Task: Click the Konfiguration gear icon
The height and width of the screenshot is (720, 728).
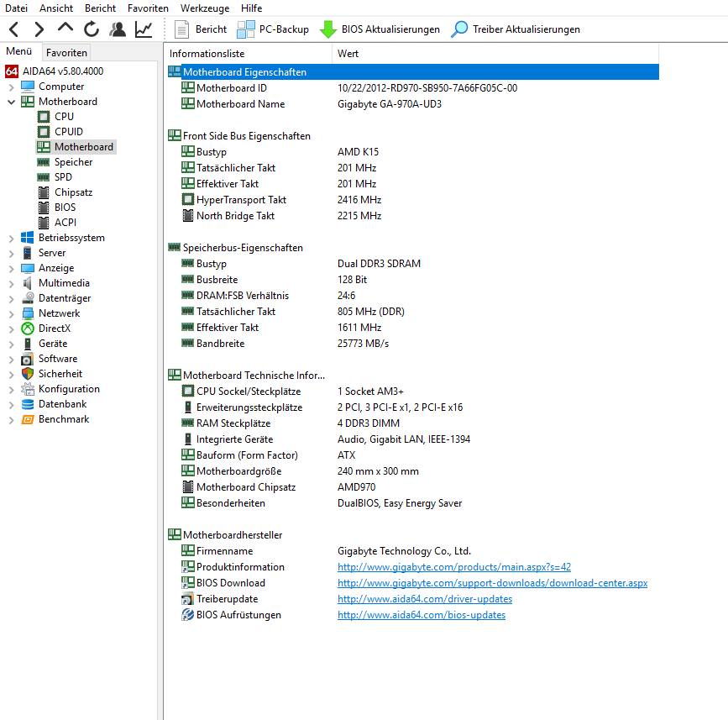Action: pos(28,389)
